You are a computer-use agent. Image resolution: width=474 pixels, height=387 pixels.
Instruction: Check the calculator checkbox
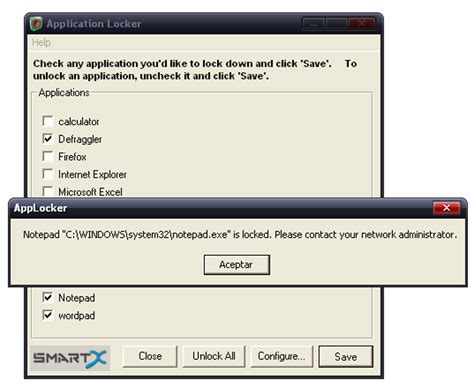48,121
